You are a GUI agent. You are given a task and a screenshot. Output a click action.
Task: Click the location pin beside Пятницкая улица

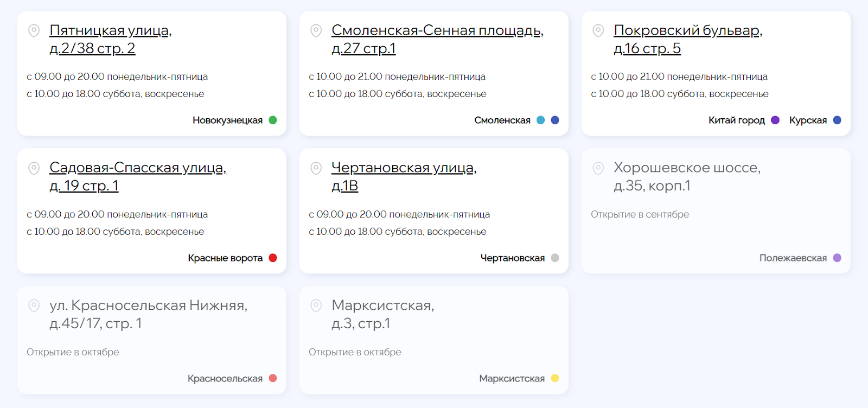[34, 30]
